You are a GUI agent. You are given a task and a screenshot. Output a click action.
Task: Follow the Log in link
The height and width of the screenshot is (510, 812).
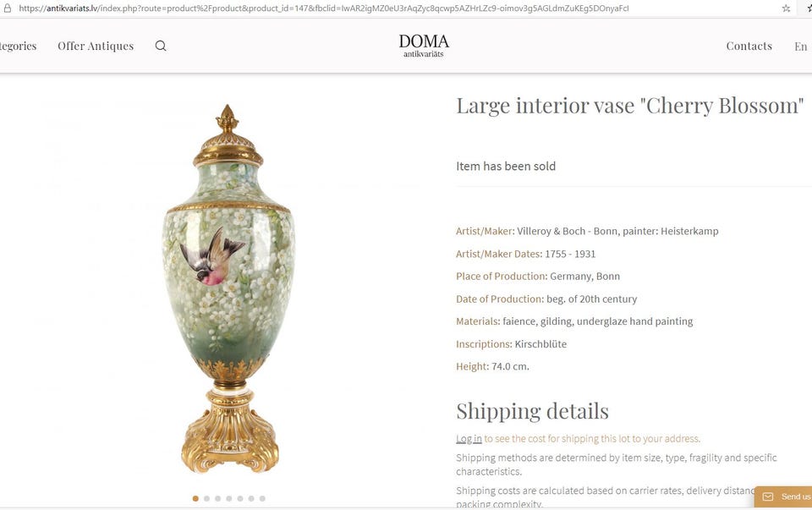coord(469,439)
